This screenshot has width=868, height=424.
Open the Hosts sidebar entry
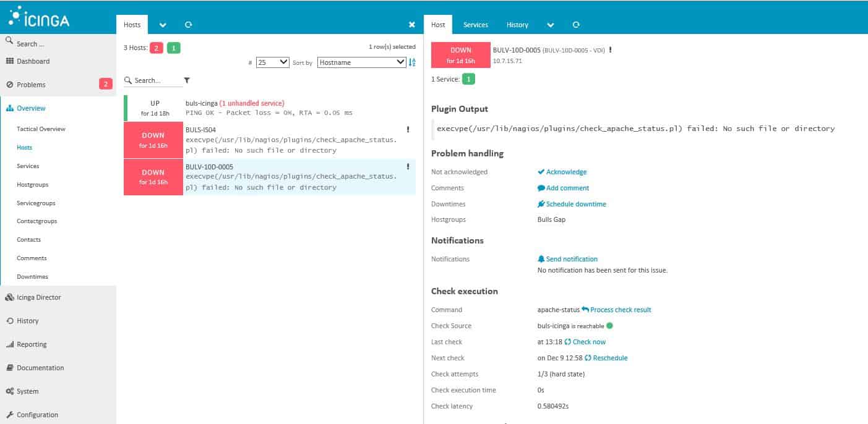pyautogui.click(x=24, y=148)
